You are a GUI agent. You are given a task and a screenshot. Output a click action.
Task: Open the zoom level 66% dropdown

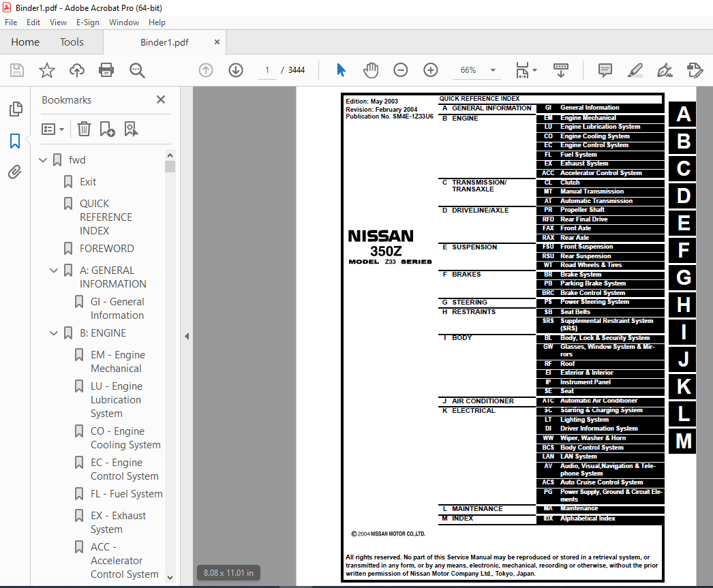pos(493,70)
